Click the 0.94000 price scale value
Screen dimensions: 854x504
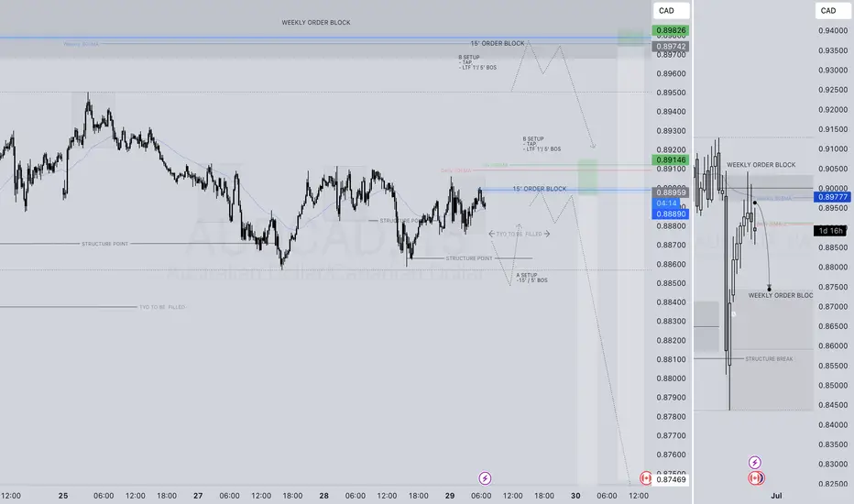(833, 30)
